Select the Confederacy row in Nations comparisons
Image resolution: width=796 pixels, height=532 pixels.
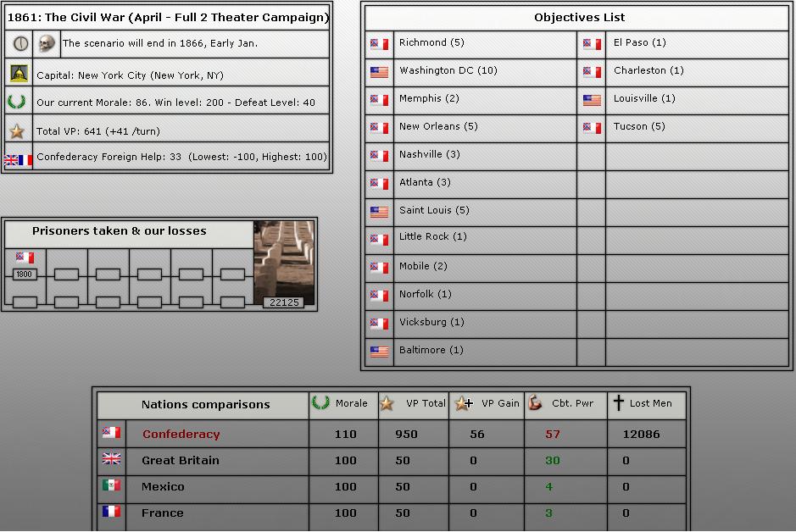coord(181,434)
